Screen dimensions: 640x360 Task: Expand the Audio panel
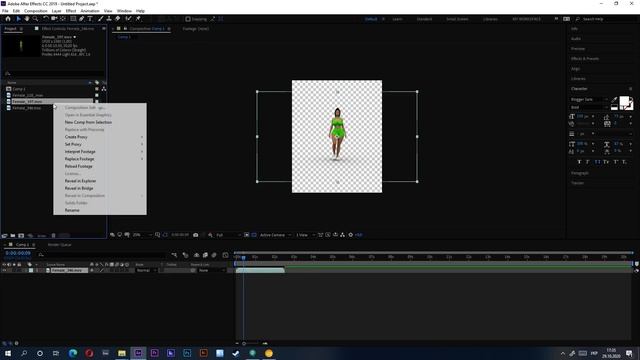click(576, 39)
